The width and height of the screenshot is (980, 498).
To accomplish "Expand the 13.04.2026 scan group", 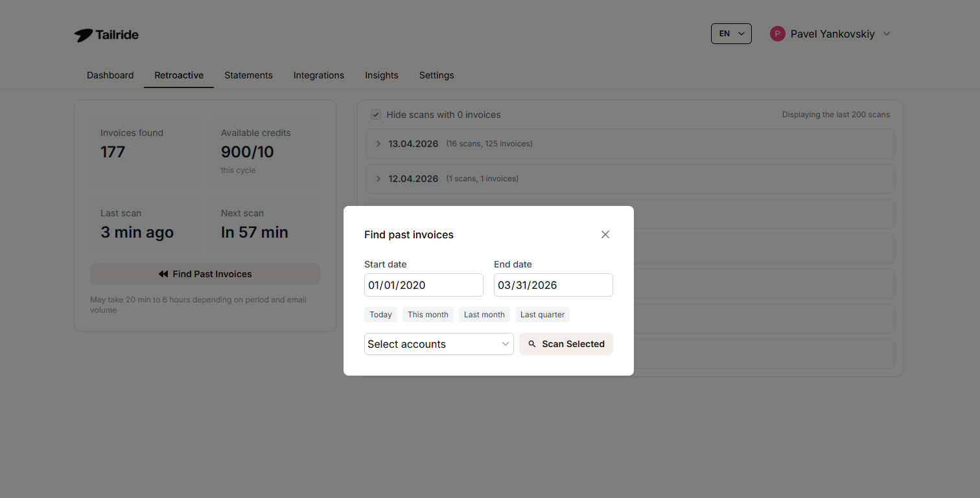I will (379, 144).
